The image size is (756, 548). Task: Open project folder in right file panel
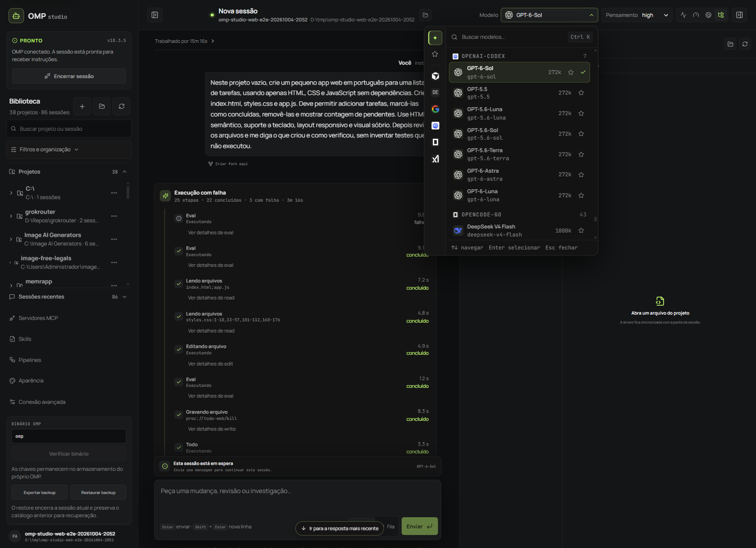click(731, 44)
